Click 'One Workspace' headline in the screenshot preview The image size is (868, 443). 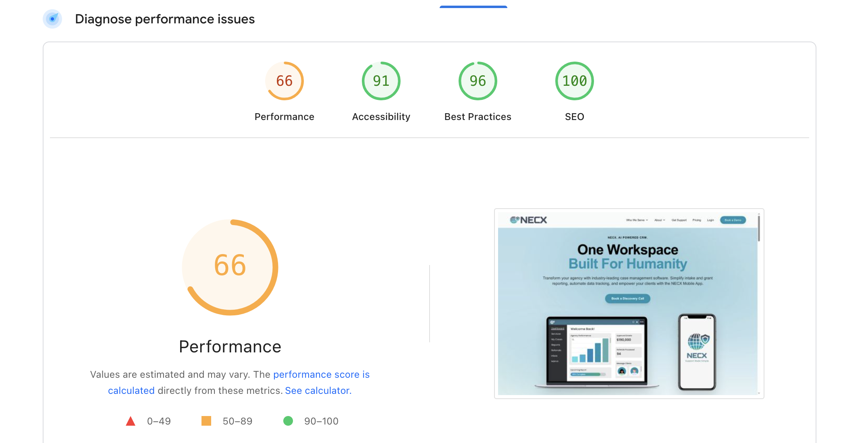(627, 250)
